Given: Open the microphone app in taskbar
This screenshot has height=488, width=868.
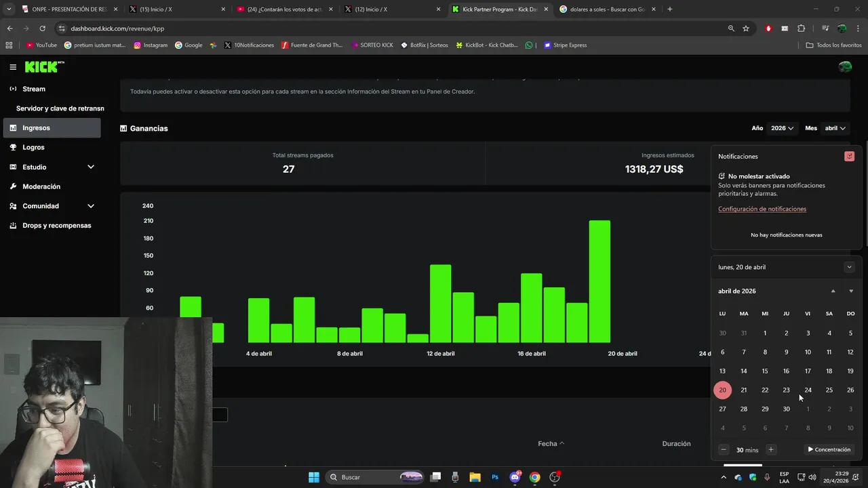Looking at the screenshot, I should point(455,477).
